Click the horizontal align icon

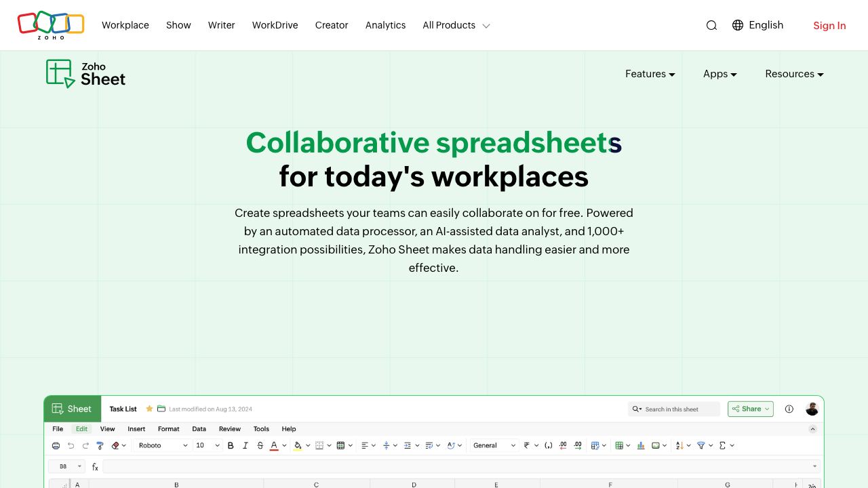[364, 445]
